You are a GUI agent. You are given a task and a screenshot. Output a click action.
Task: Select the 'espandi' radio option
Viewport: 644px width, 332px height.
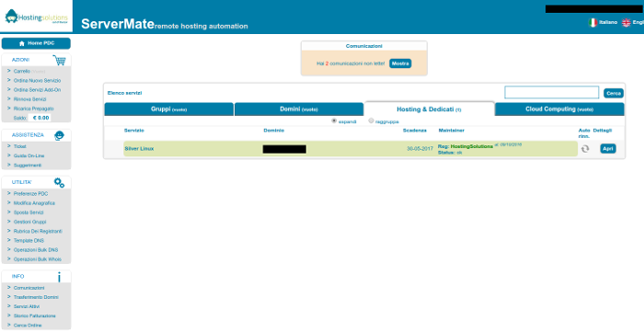tap(334, 120)
